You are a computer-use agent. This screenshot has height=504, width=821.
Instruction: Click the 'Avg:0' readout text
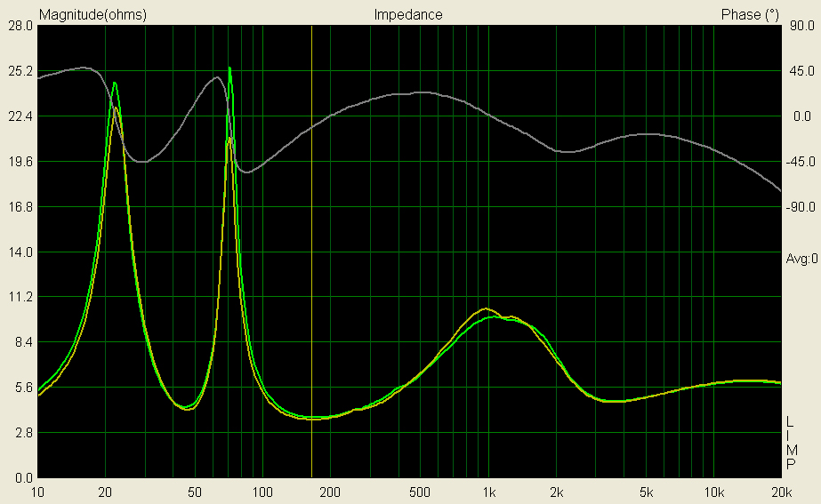(801, 259)
